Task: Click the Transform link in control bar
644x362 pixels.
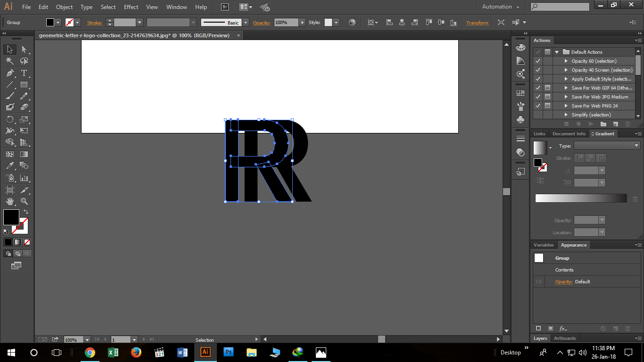Action: coord(477,23)
